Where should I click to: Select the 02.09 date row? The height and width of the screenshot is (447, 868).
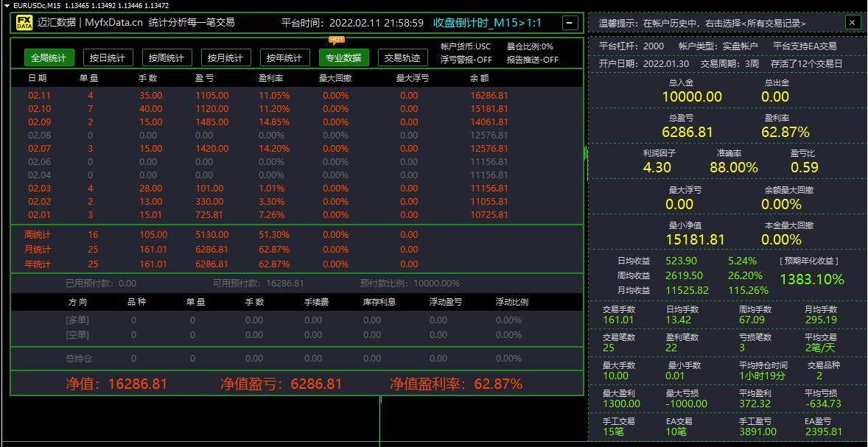(x=297, y=122)
